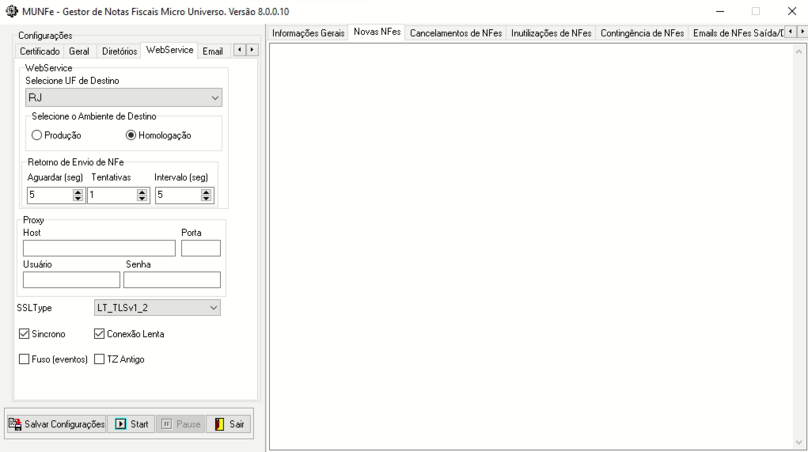
Task: Disable the Conexão Lenta checkbox
Action: pos(100,334)
